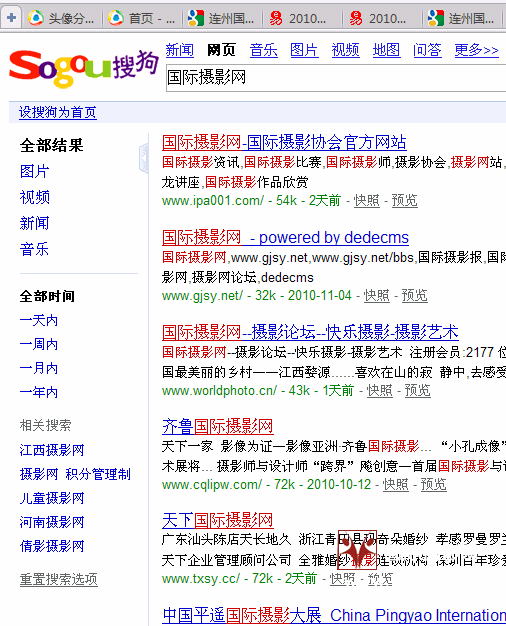Limit results to 一周内

pos(39,344)
